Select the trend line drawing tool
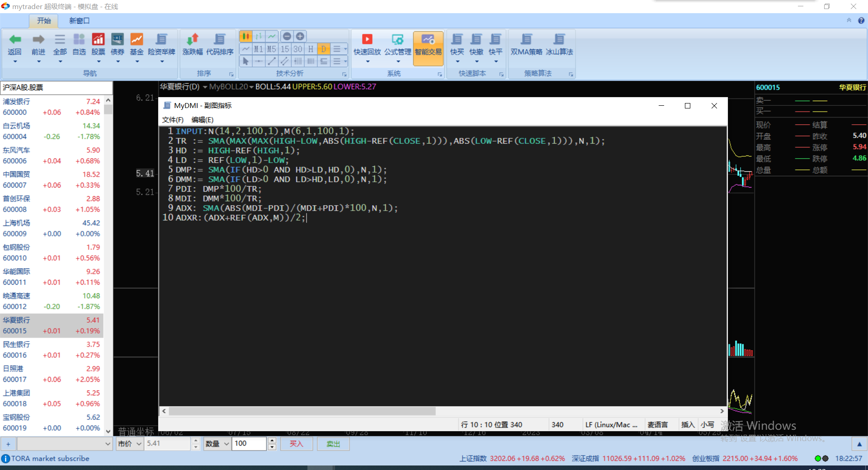The height and width of the screenshot is (470, 868). pyautogui.click(x=271, y=61)
